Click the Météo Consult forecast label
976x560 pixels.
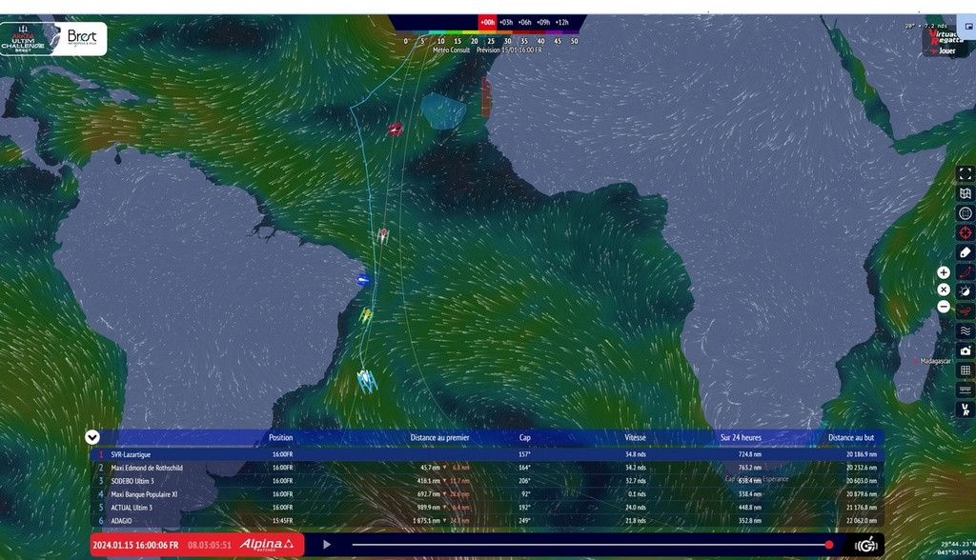pos(451,50)
